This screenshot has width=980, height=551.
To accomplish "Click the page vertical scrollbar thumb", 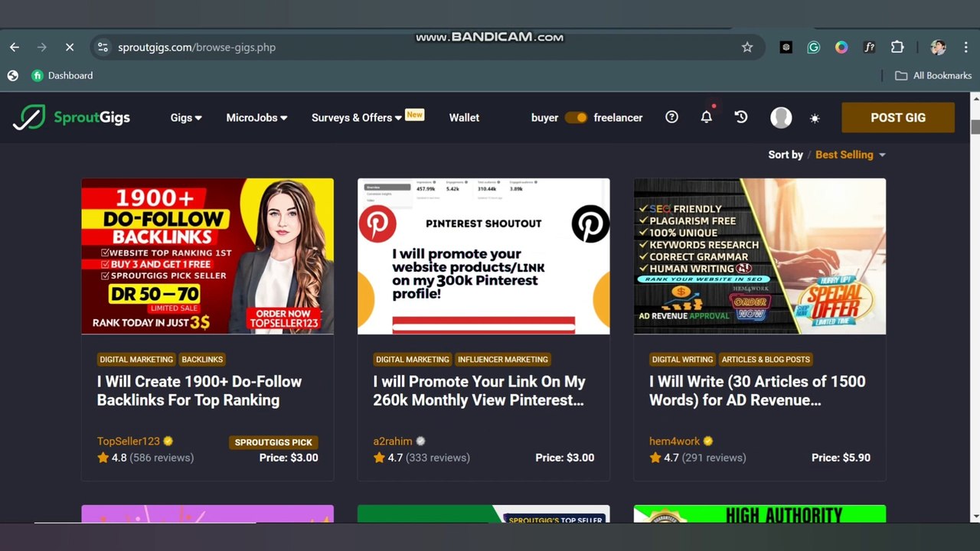I will tap(975, 127).
